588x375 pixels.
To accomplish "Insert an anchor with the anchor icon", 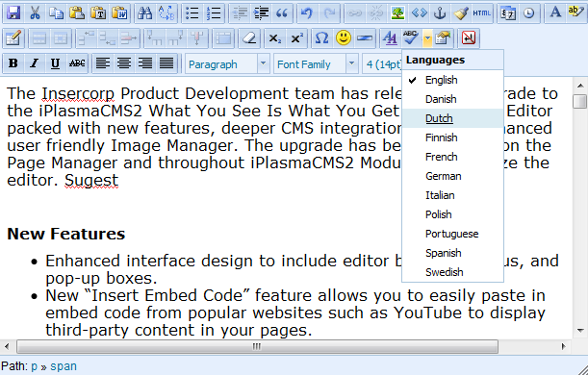I will (440, 13).
